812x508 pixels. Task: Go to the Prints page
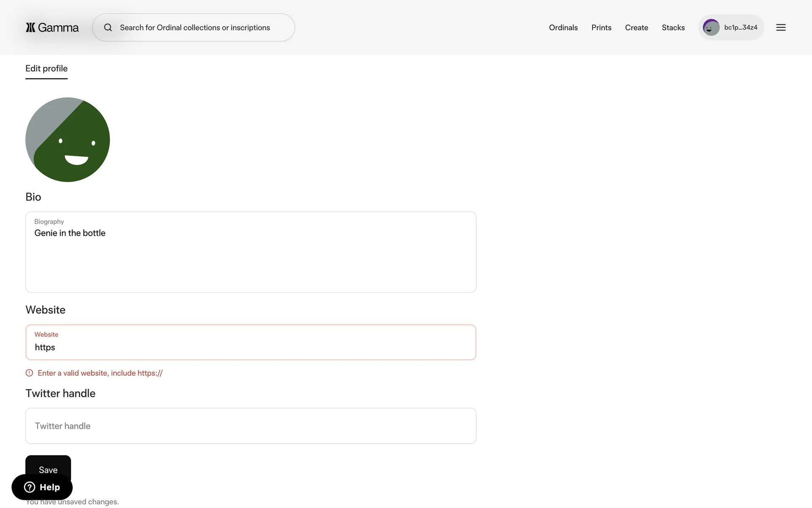pos(601,28)
